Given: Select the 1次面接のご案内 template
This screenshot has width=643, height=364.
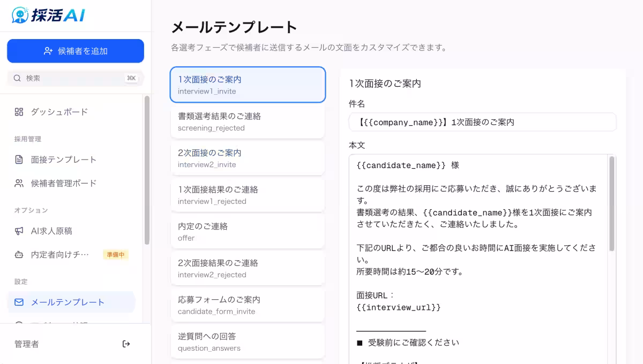Looking at the screenshot, I should pyautogui.click(x=248, y=85).
